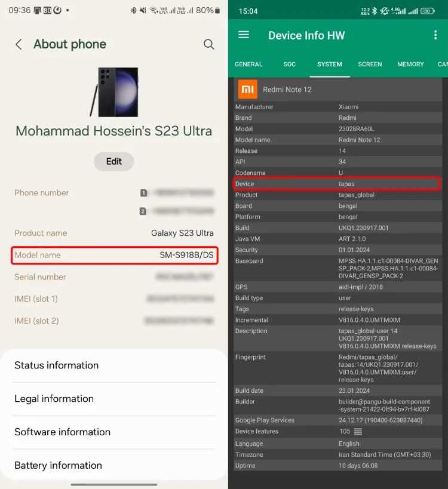Viewport: 448px width, 489px height.
Task: Open the MEMORY tab
Action: (x=410, y=64)
